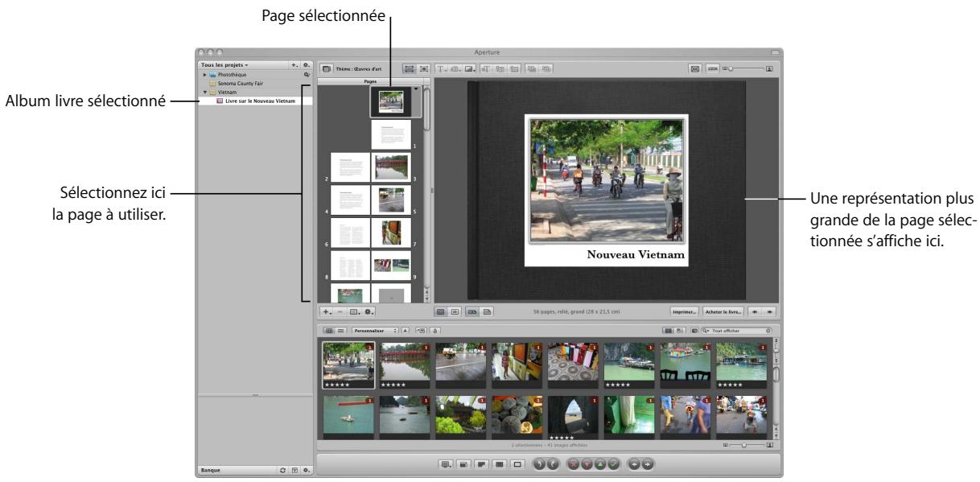The width and height of the screenshot is (980, 482).
Task: Click the red reject X rating button
Action: pos(573,464)
